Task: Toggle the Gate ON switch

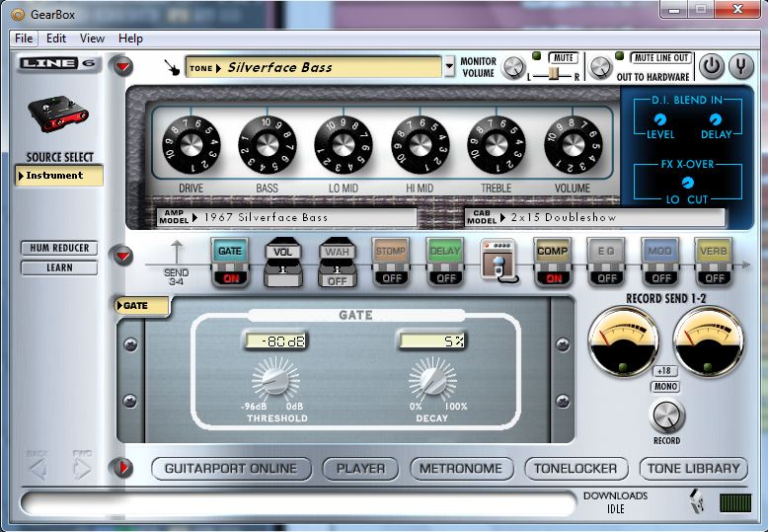Action: point(230,278)
